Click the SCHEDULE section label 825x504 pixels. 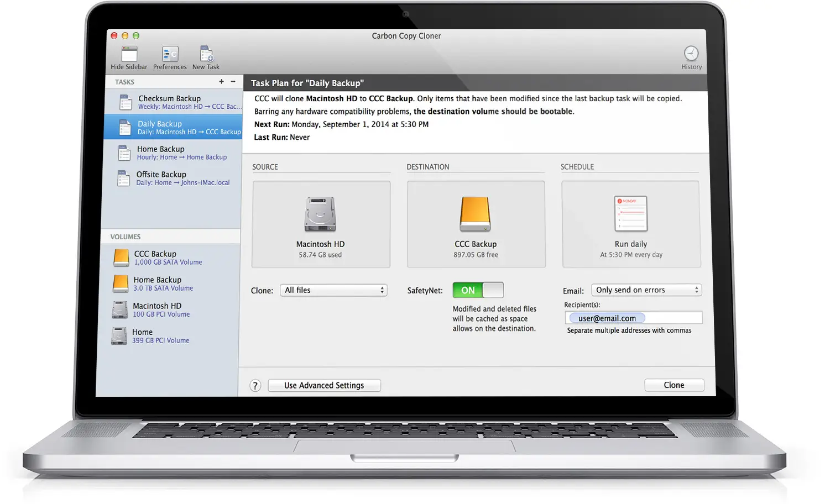coord(577,167)
